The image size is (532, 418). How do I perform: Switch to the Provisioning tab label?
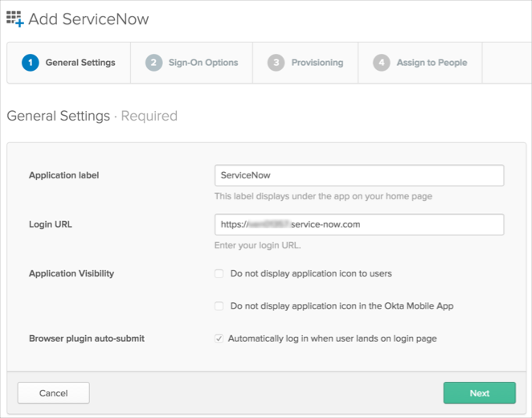coord(317,63)
